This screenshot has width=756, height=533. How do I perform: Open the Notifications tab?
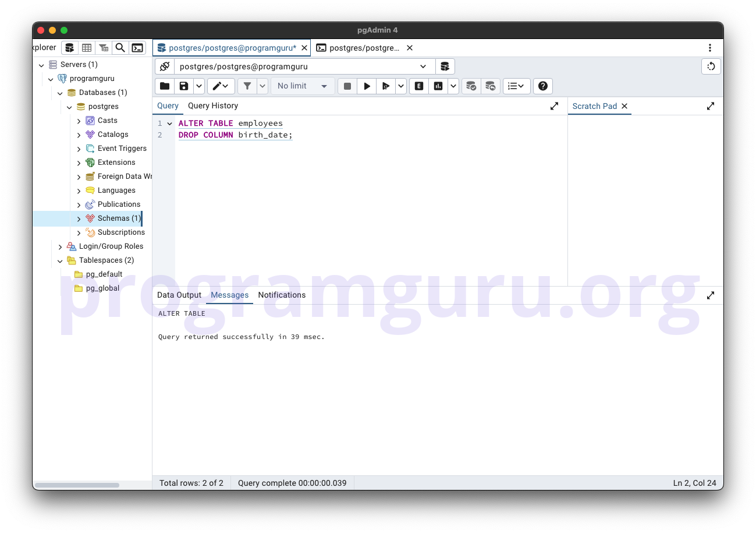pos(282,295)
